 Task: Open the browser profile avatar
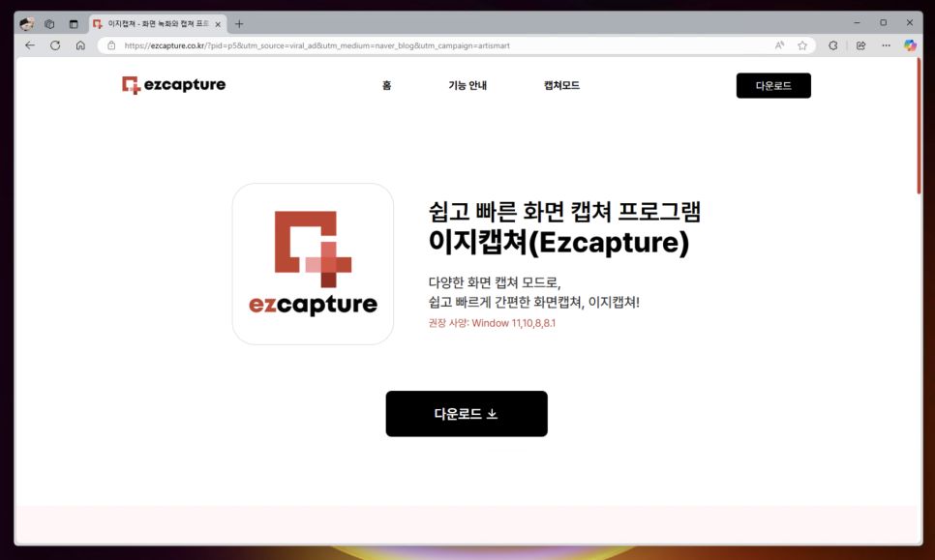pyautogui.click(x=26, y=24)
